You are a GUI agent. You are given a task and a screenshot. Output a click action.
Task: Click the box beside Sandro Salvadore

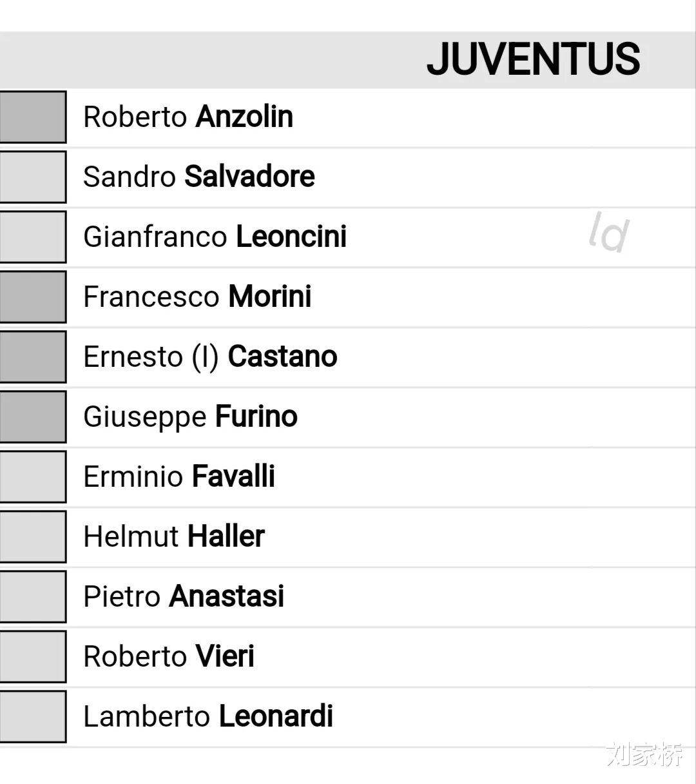pyautogui.click(x=32, y=177)
